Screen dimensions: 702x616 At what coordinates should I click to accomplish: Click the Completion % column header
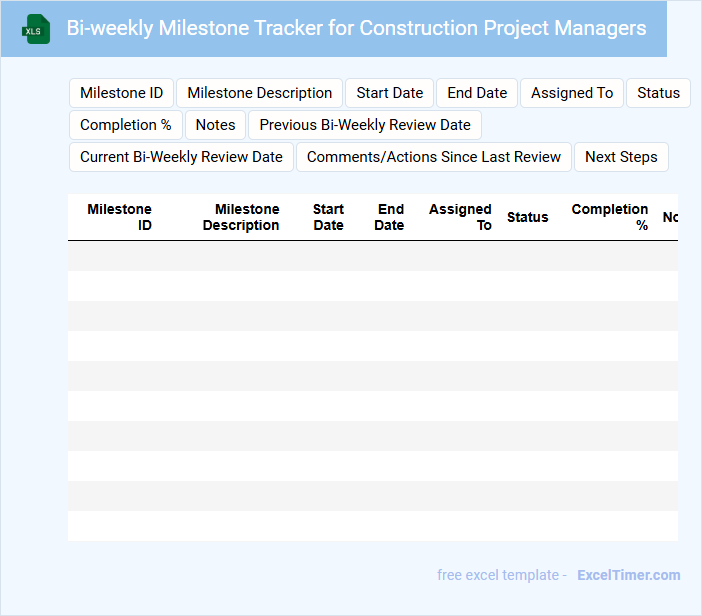click(610, 217)
